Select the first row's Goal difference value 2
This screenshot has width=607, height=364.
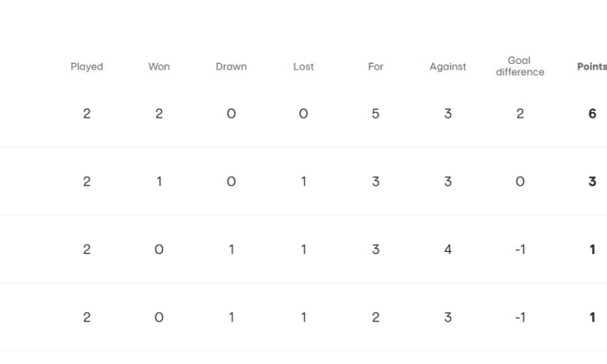[520, 114]
